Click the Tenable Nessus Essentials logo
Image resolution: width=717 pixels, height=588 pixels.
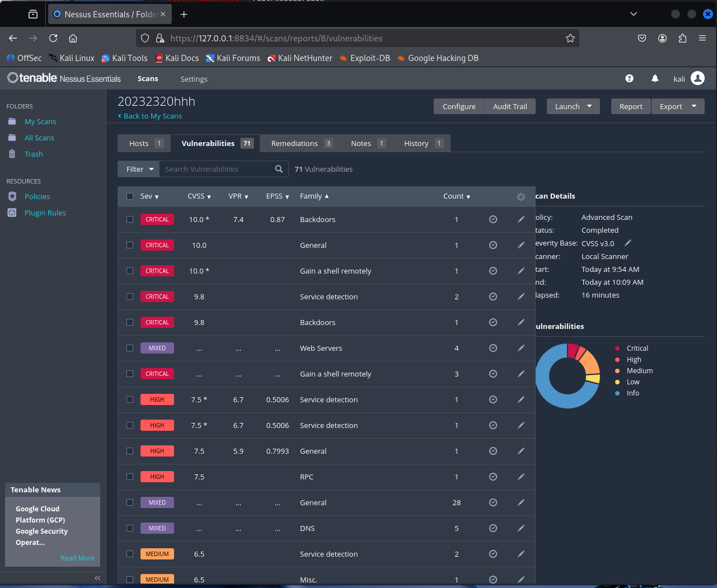pos(64,78)
